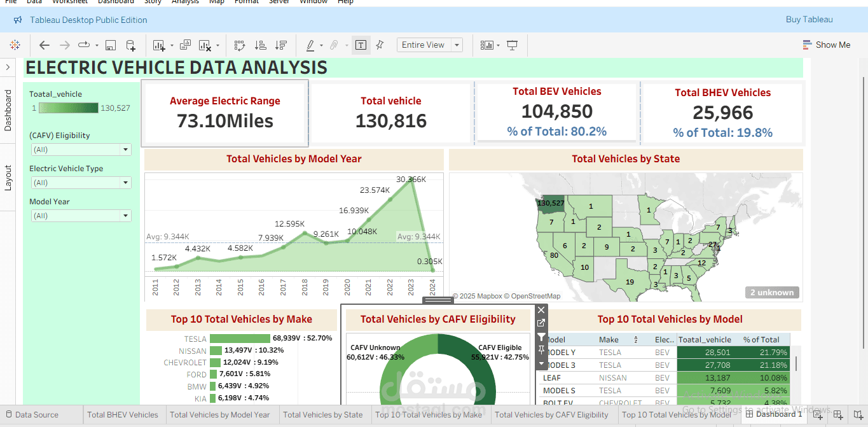This screenshot has width=868, height=427.
Task: Clear the sheet using the toolbar icon
Action: (205, 45)
